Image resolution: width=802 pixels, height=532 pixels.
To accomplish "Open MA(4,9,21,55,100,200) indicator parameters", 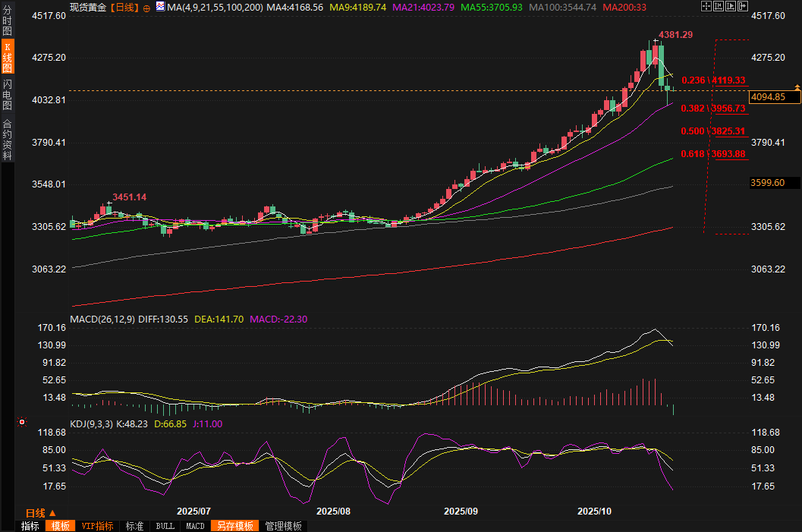I will pyautogui.click(x=215, y=7).
